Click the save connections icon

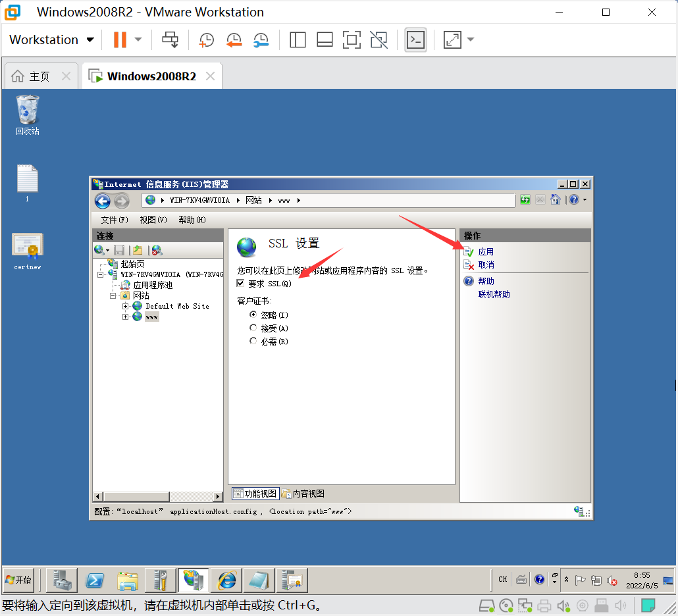119,250
